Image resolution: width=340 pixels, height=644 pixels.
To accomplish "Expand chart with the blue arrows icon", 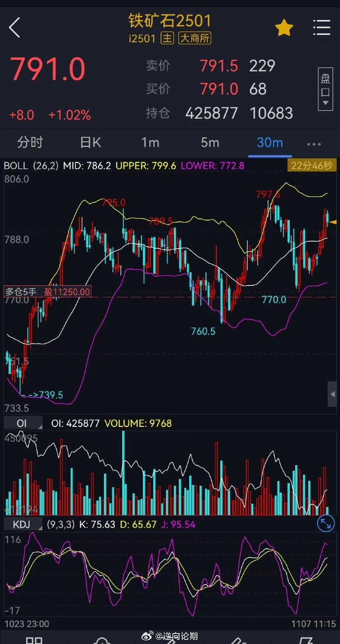I will click(326, 524).
